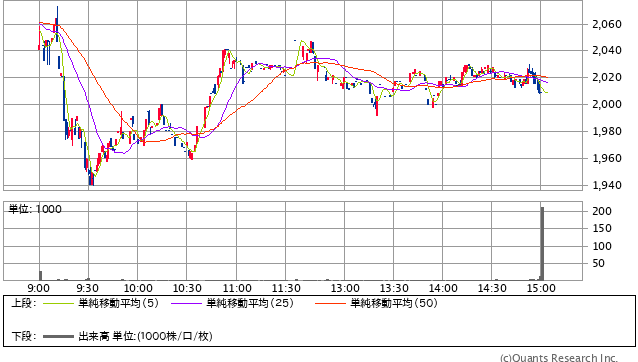Click the 下段: legend row label

[x=24, y=336]
